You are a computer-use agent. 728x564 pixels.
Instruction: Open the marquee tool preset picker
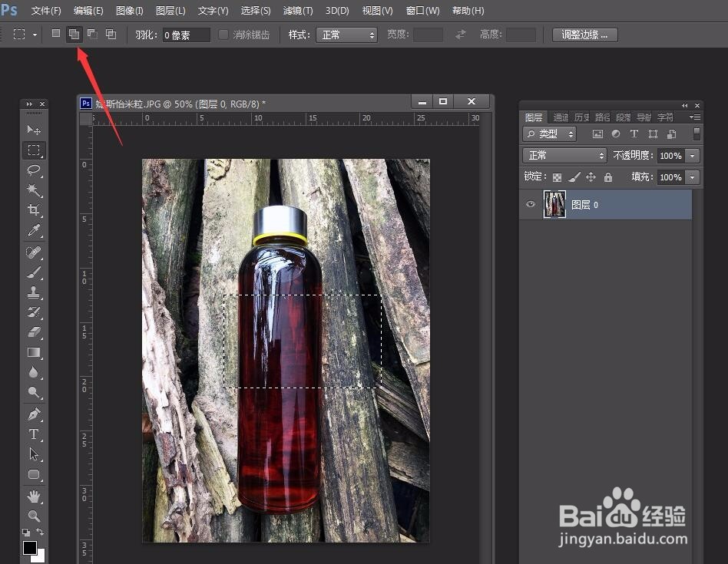tap(35, 35)
